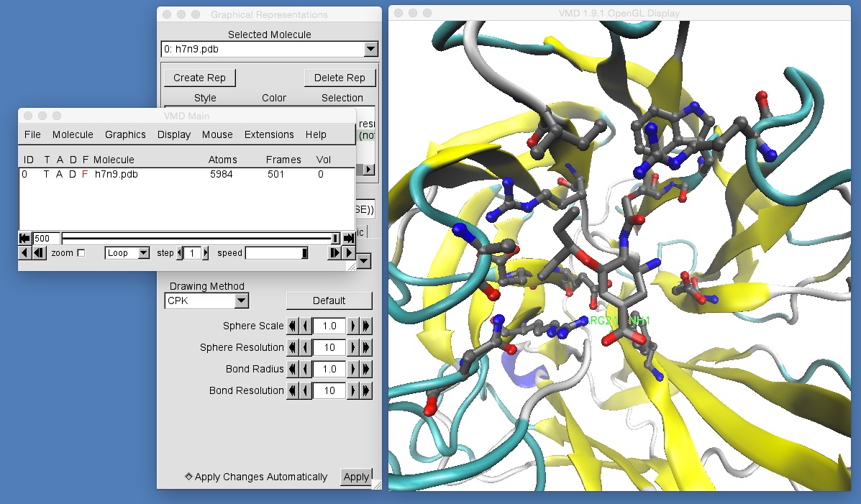Create a new representation with Create Rep
861x504 pixels.
199,78
